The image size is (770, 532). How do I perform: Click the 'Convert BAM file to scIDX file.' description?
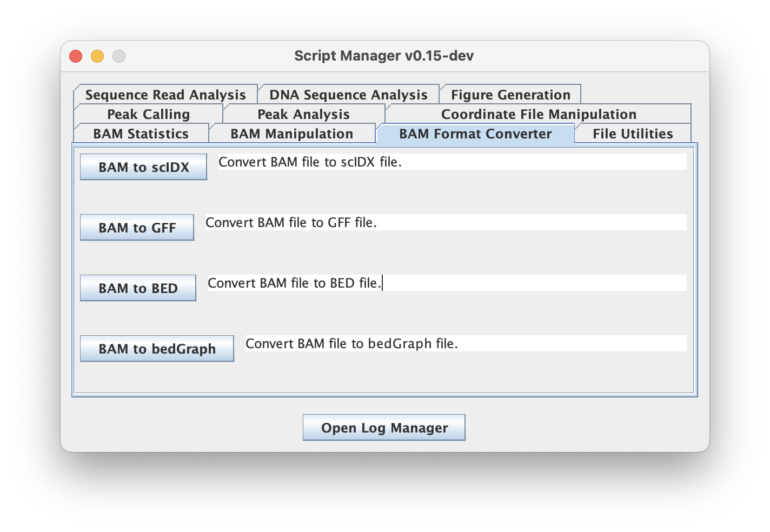452,162
